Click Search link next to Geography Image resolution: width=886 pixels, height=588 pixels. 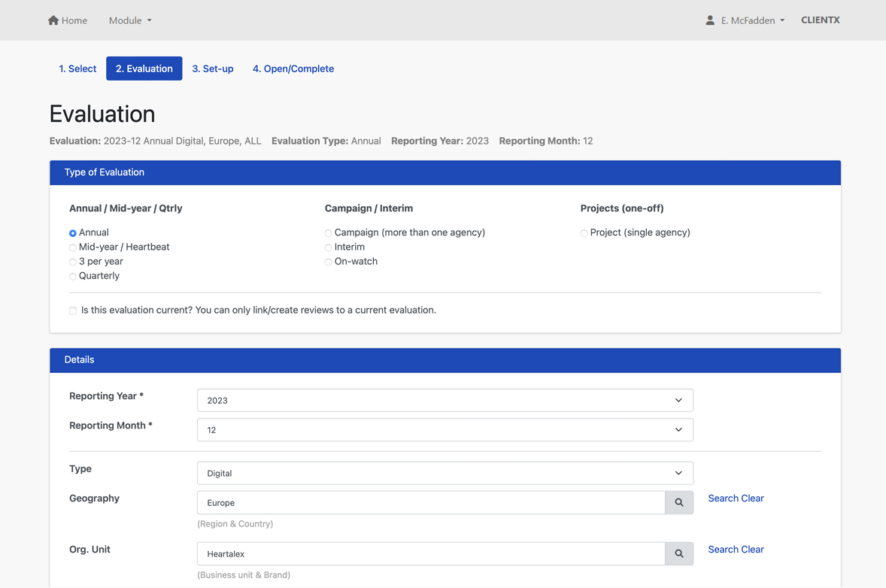(724, 499)
